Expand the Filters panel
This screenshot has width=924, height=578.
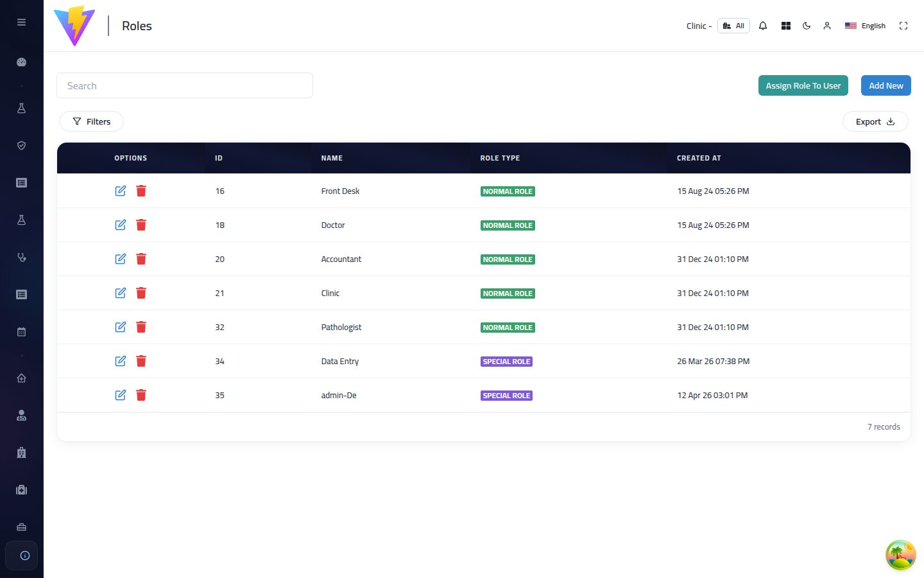pyautogui.click(x=91, y=121)
